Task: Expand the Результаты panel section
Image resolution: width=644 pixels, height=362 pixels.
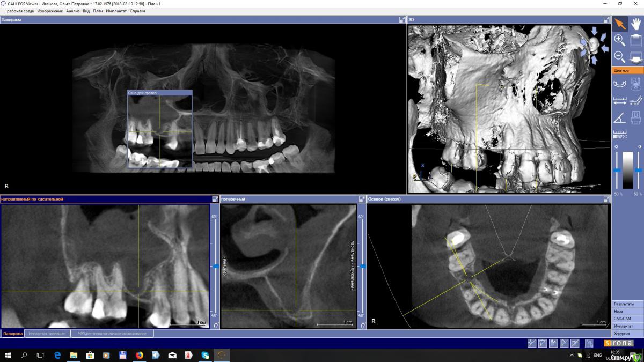Action: pyautogui.click(x=627, y=304)
